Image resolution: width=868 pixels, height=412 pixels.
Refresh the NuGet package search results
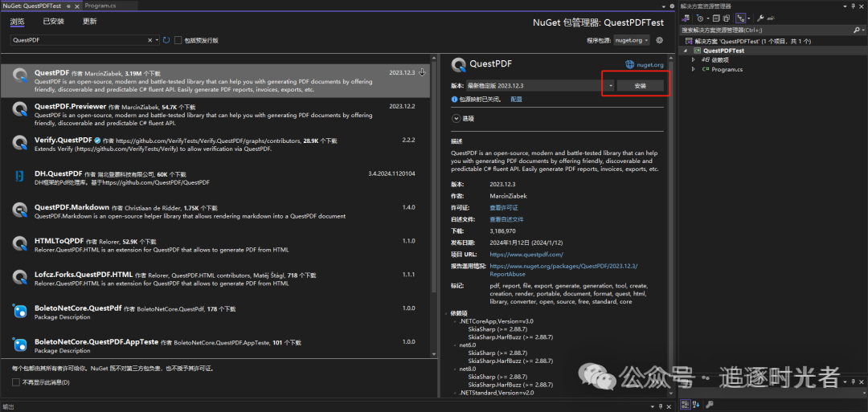click(166, 40)
